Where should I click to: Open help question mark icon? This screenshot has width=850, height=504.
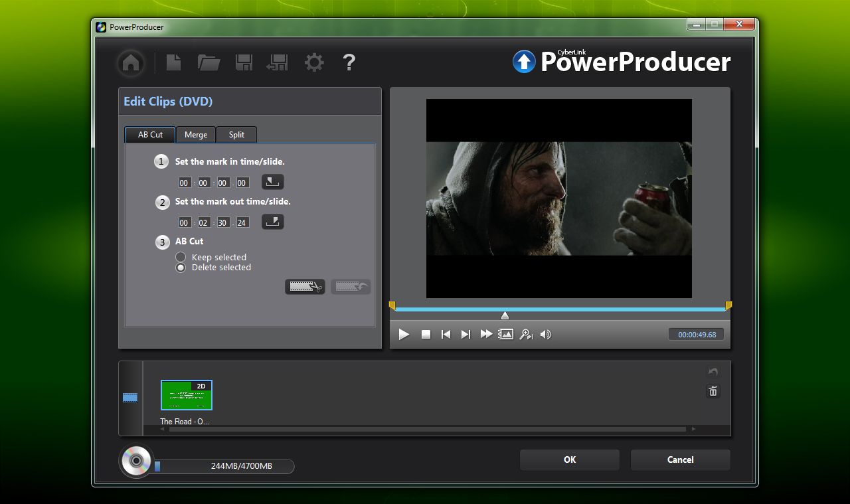[349, 62]
